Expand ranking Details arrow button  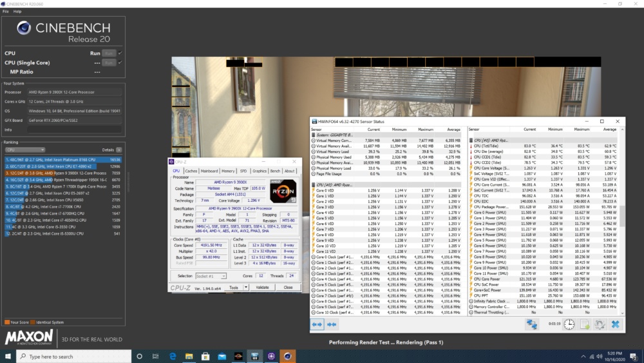118,150
